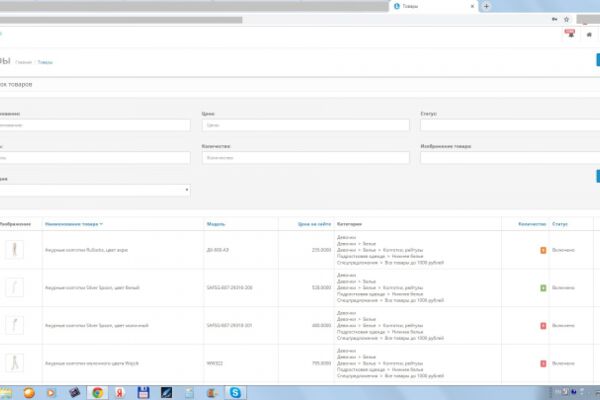
Task: Click the orange quantity badge in first row
Action: [x=543, y=250]
